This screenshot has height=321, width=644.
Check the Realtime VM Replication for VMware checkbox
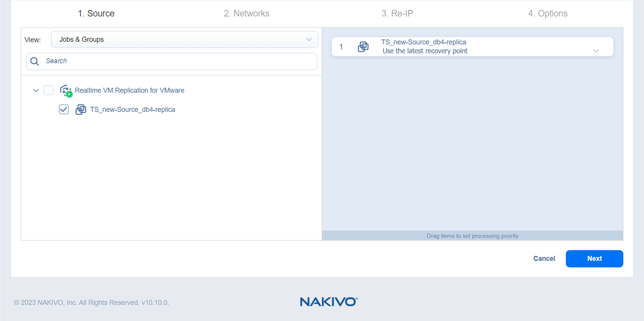click(x=48, y=90)
